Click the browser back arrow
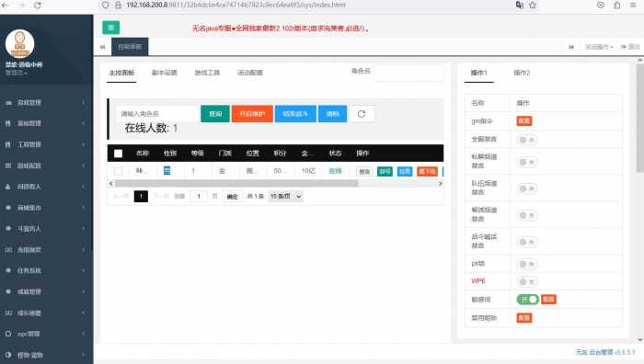This screenshot has width=644, height=364. pyautogui.click(x=5, y=5)
